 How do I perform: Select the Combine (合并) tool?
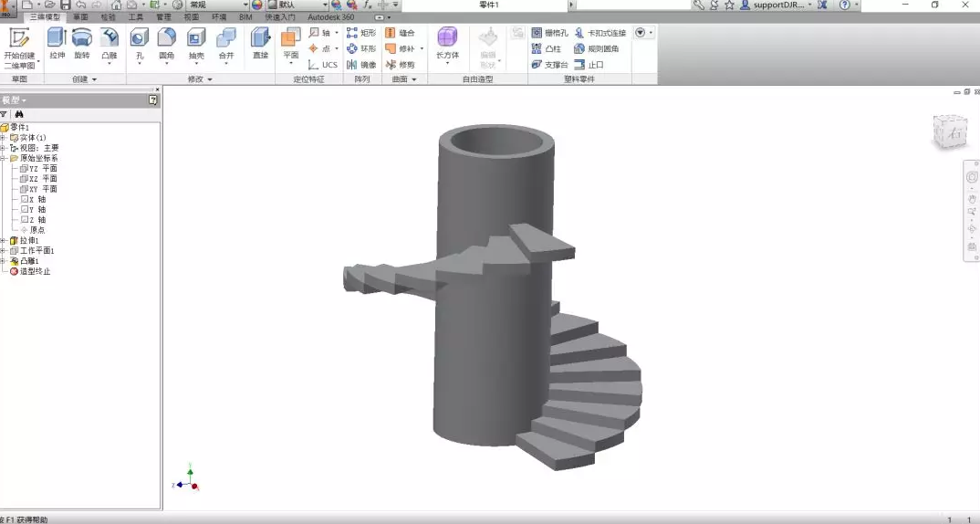[225, 45]
